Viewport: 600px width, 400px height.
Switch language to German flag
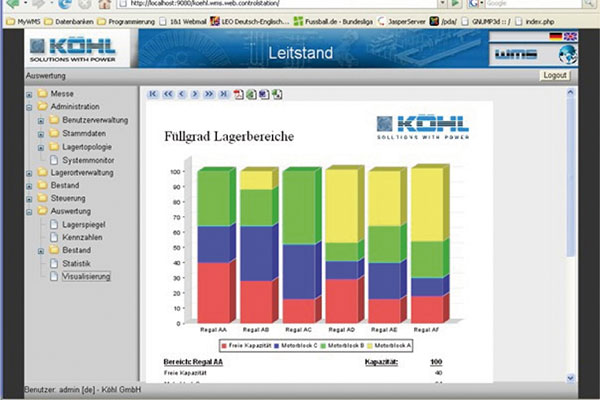pyautogui.click(x=556, y=36)
